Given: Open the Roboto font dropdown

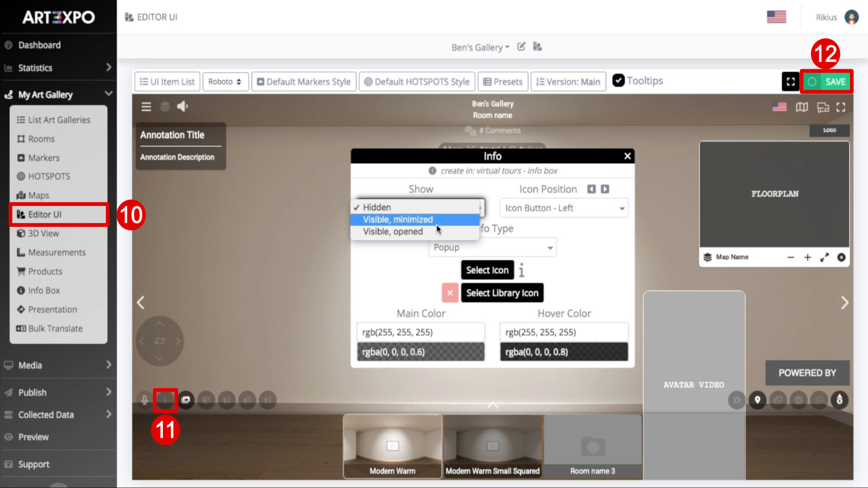Looking at the screenshot, I should [225, 82].
